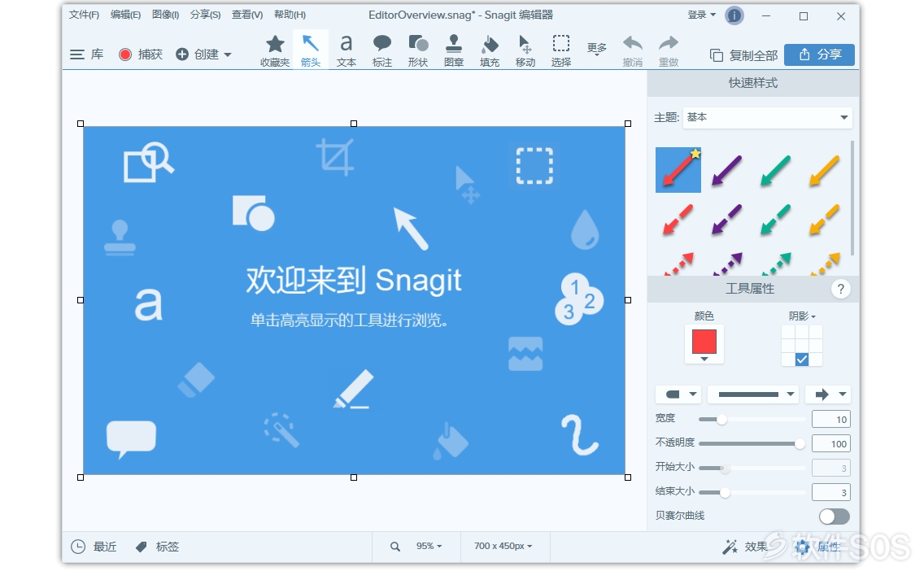Select the 形状 shape tool

[x=418, y=50]
